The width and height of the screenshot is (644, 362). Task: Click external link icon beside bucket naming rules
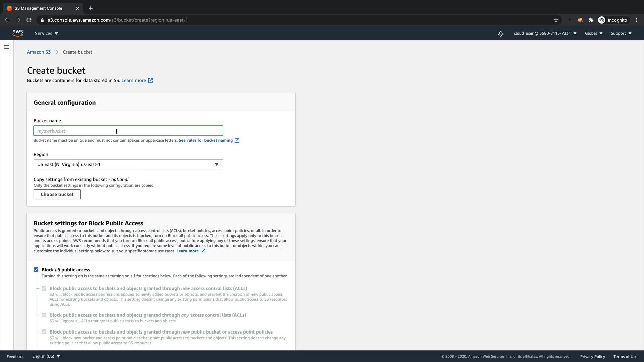pyautogui.click(x=237, y=140)
